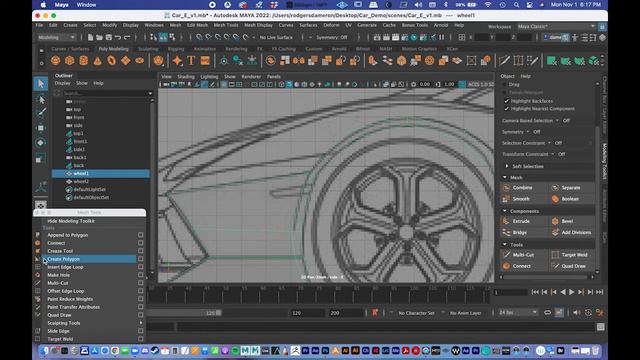Click option box next to Insert Edge Loop
640x360 pixels.
[140, 267]
